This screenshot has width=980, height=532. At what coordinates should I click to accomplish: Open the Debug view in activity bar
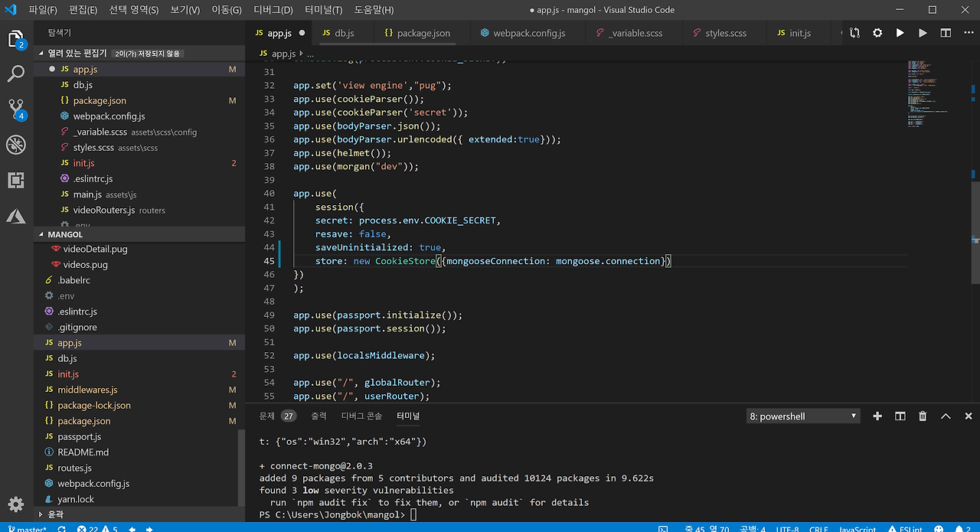tap(16, 144)
